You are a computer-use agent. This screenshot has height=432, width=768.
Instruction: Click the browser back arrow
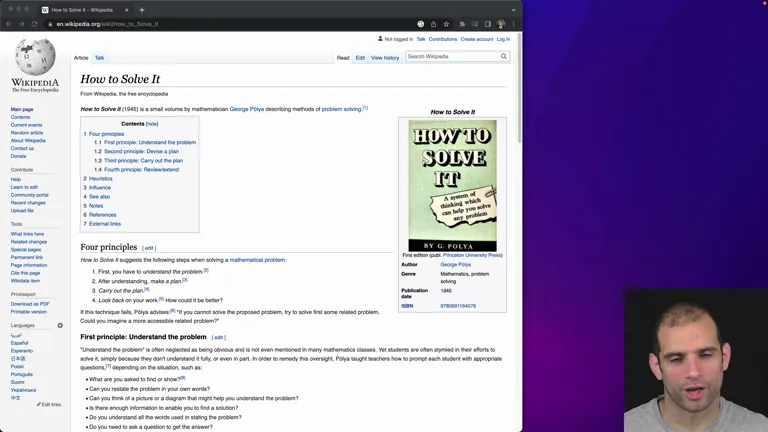(9, 24)
